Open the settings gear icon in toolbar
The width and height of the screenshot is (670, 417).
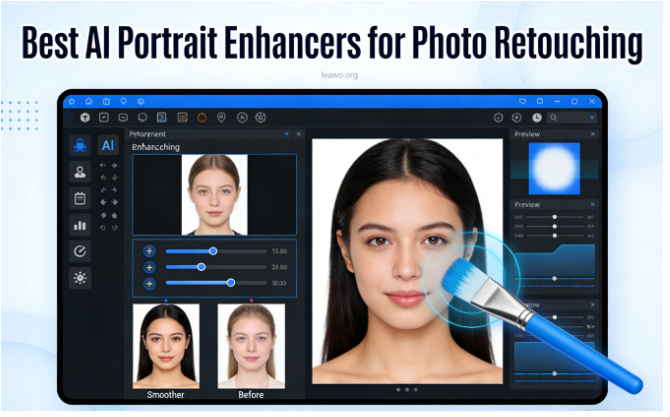261,117
